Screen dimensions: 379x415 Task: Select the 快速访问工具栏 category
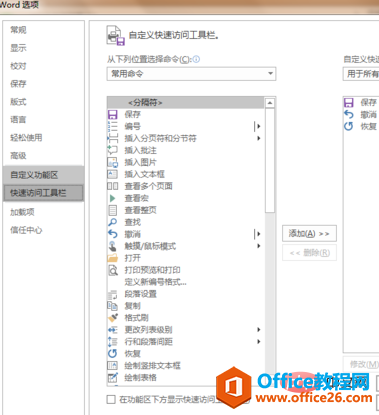tap(44, 193)
